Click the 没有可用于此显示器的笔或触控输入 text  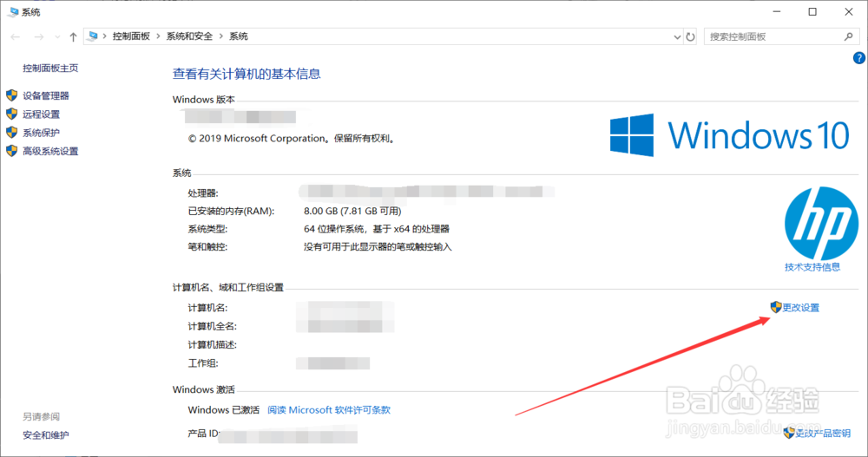[x=378, y=247]
